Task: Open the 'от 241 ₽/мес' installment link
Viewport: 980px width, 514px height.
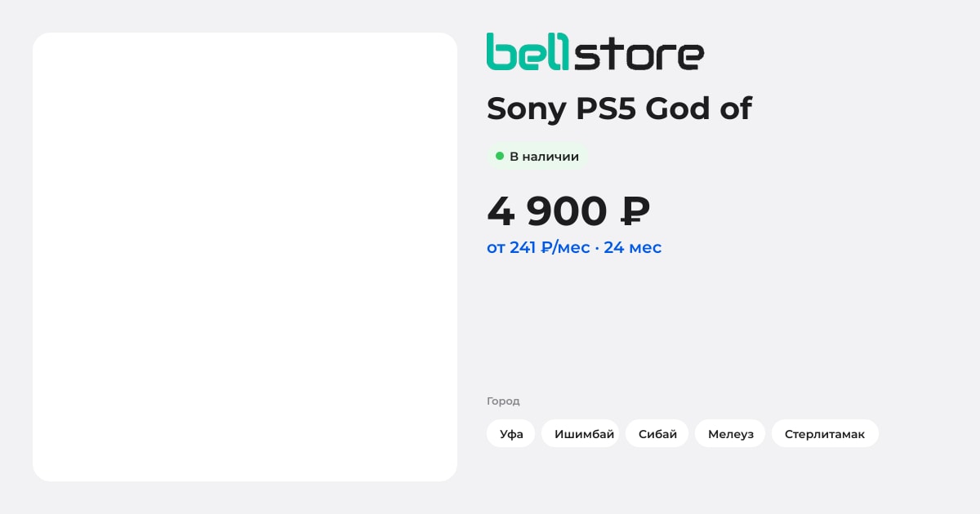Action: tap(538, 247)
